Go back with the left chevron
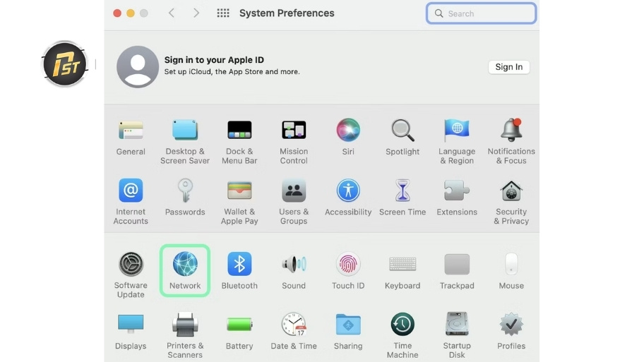Image resolution: width=644 pixels, height=362 pixels. coord(172,13)
